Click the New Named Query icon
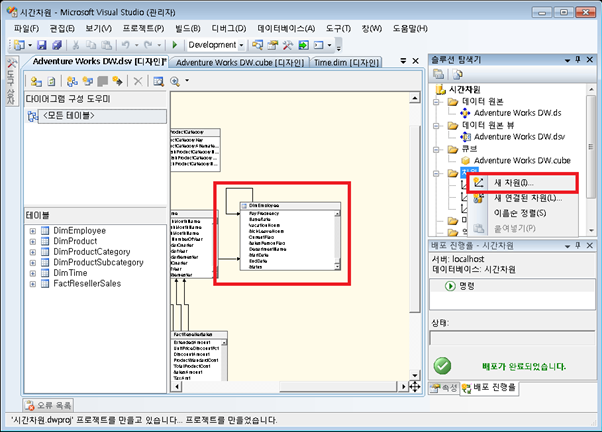Screen dimensions: 602x432 pos(88,81)
